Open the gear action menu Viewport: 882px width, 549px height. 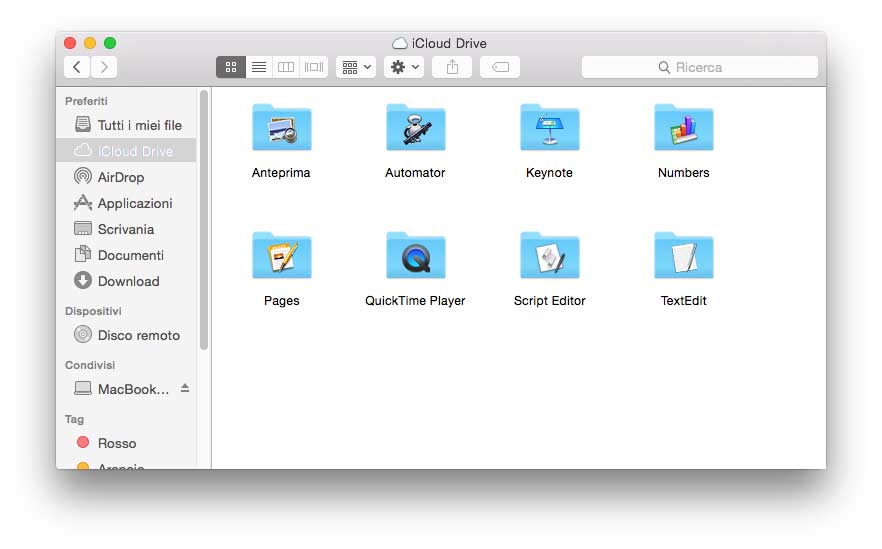(404, 67)
